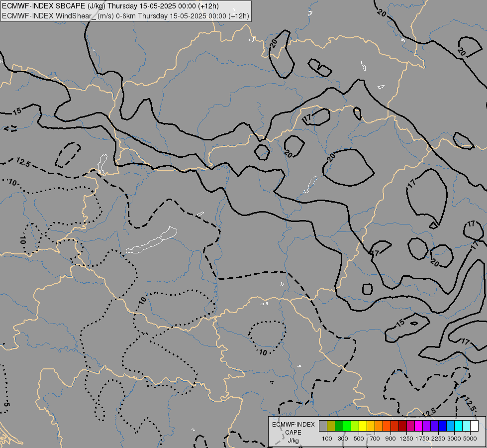The width and height of the screenshot is (487, 448).
Task: Click the bright magenta legend swatch
Action: coord(418,426)
